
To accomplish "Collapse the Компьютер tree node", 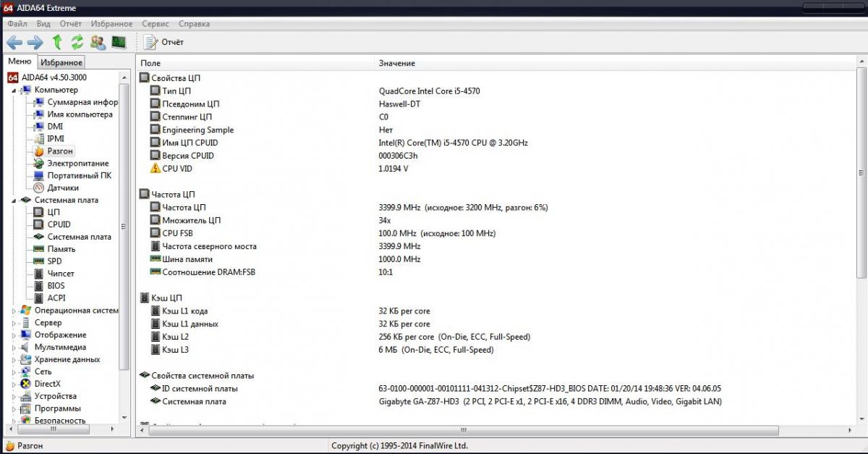I will [x=14, y=90].
